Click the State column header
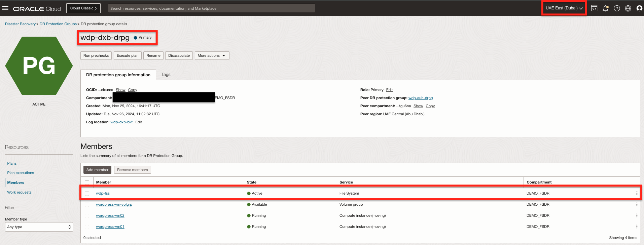 (252, 182)
